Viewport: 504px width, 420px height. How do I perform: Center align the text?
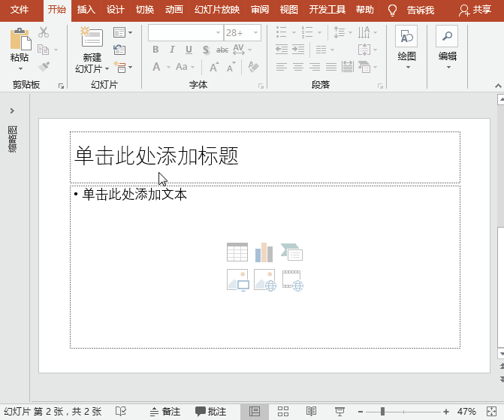(298, 67)
